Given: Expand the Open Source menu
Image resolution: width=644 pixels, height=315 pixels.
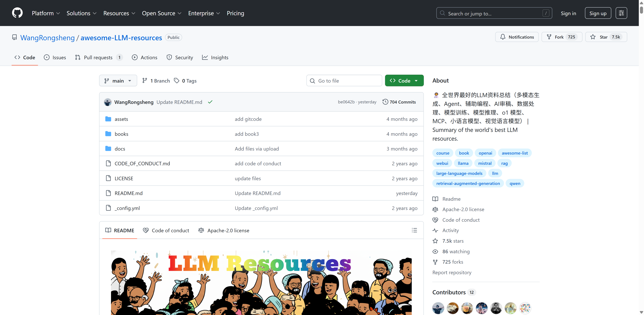Looking at the screenshot, I should [x=162, y=13].
